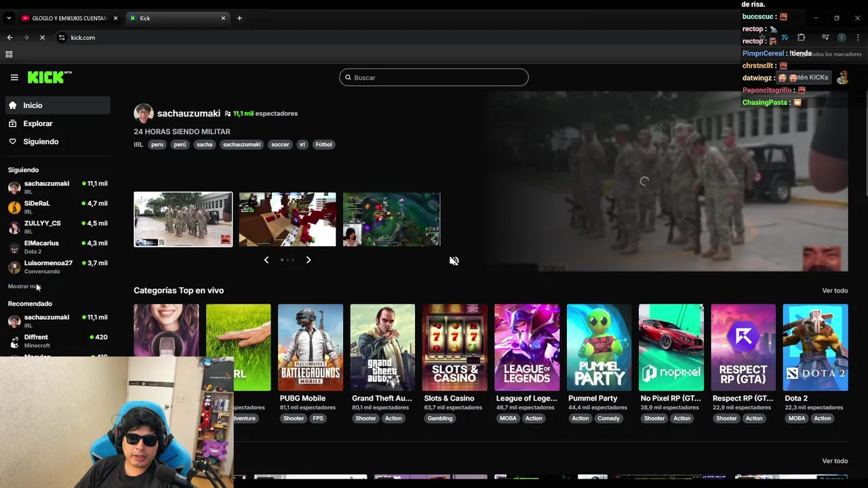Select the military stream thumbnail
This screenshot has height=488, width=868.
click(x=183, y=219)
